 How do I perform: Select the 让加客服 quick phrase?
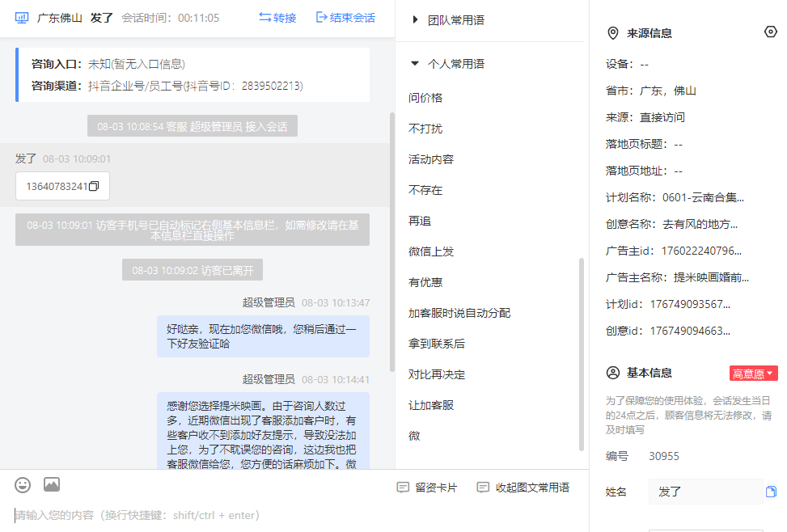point(431,406)
